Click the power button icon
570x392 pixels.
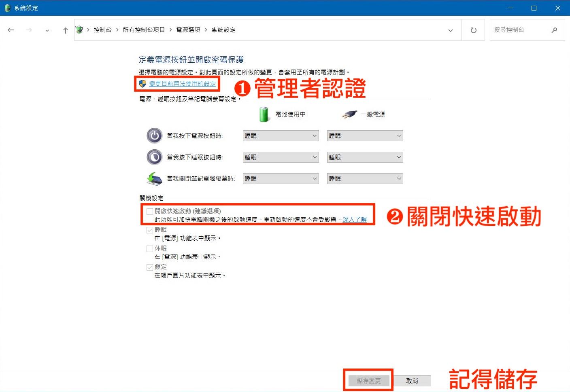154,136
